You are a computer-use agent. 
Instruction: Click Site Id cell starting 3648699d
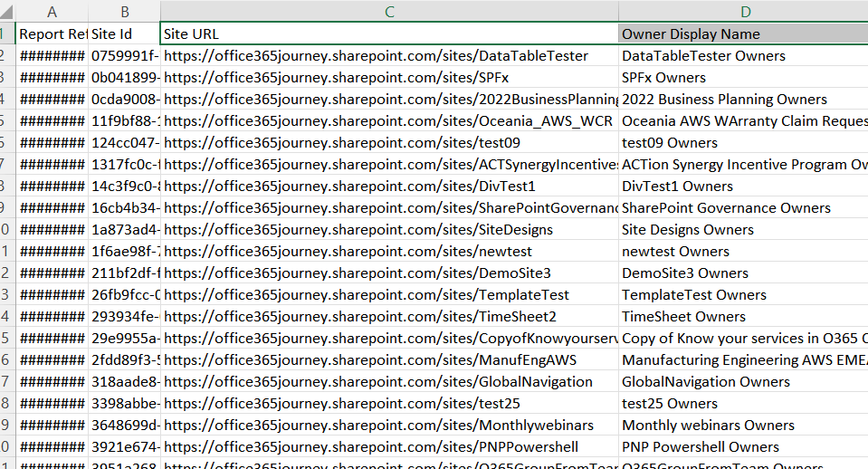click(x=125, y=426)
